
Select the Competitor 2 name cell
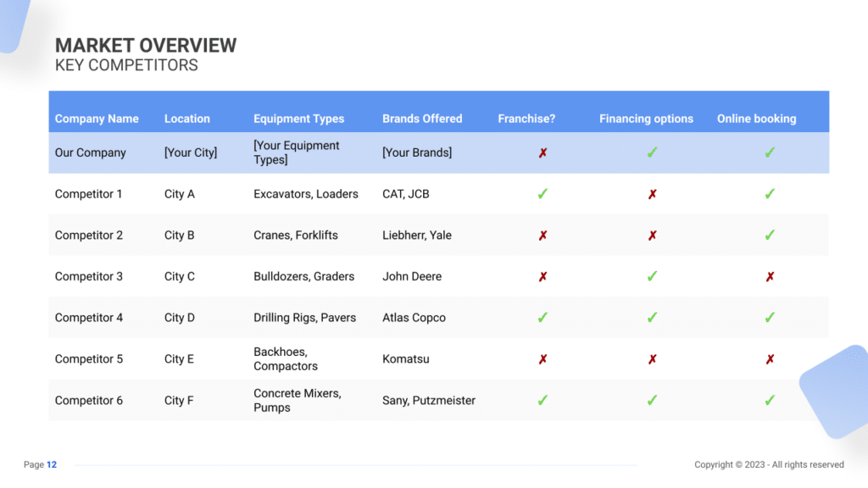coord(88,236)
